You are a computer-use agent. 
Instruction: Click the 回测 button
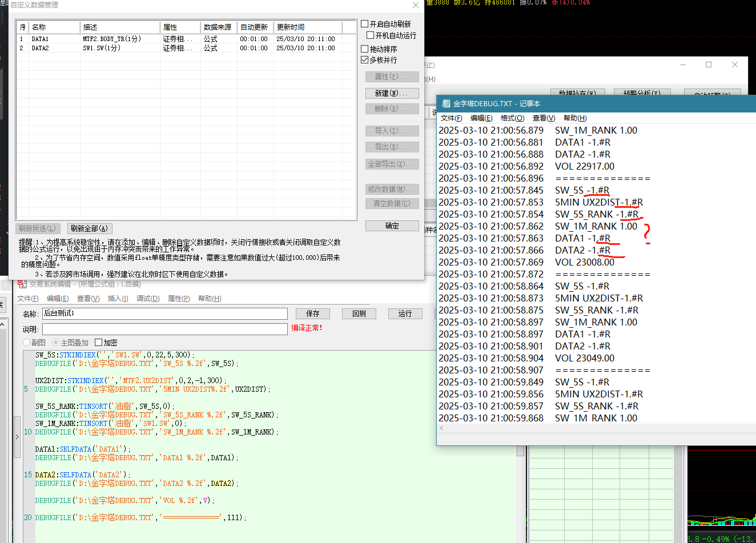(x=359, y=313)
